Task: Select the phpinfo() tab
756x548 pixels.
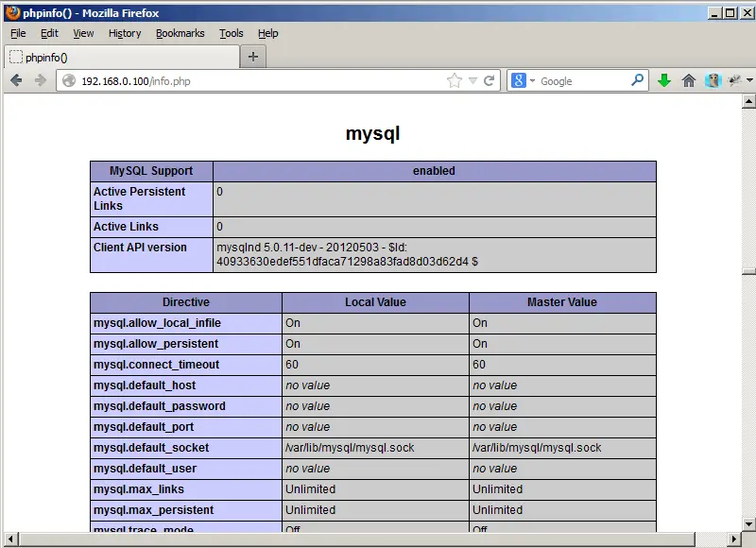Action: click(122, 58)
